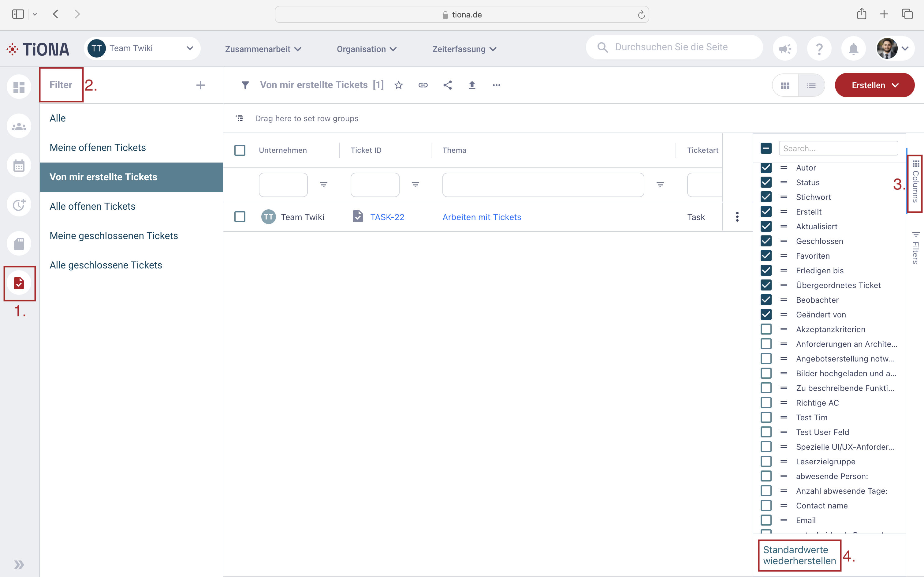Uncheck the Stichwort column checkbox
Viewport: 924px width, 577px height.
(x=766, y=197)
